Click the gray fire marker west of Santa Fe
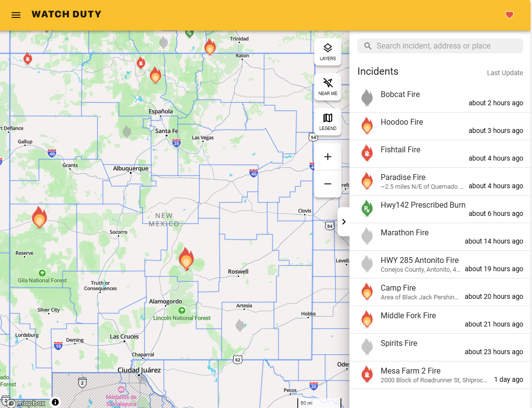 127,131
